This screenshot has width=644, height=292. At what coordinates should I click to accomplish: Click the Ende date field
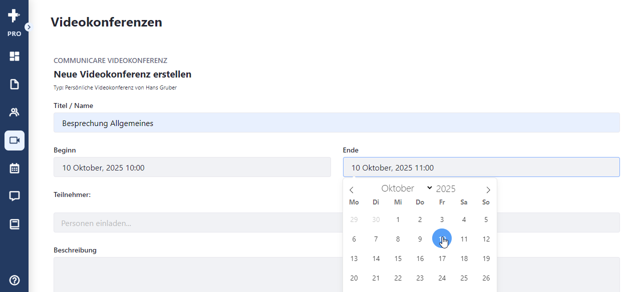481,167
